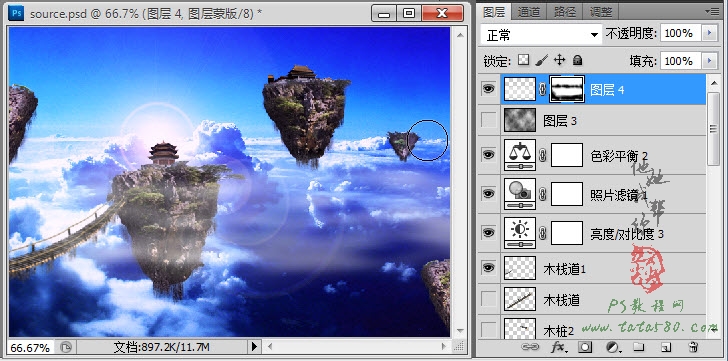
Task: Hide the 照片滤镜 1 layer via eye
Action: pyautogui.click(x=488, y=193)
